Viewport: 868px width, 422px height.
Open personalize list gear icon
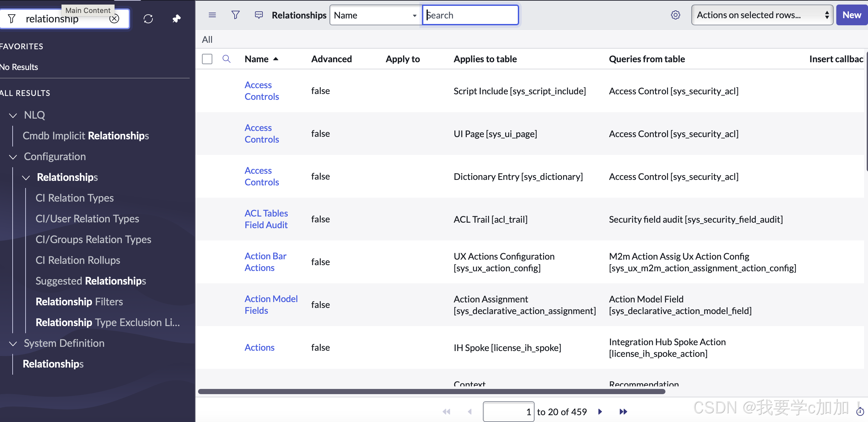click(675, 15)
